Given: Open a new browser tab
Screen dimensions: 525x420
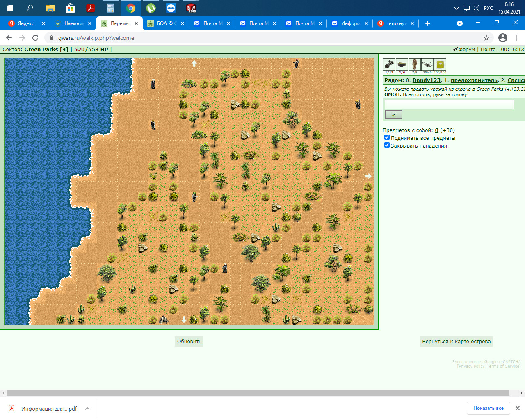Looking at the screenshot, I should coord(428,23).
